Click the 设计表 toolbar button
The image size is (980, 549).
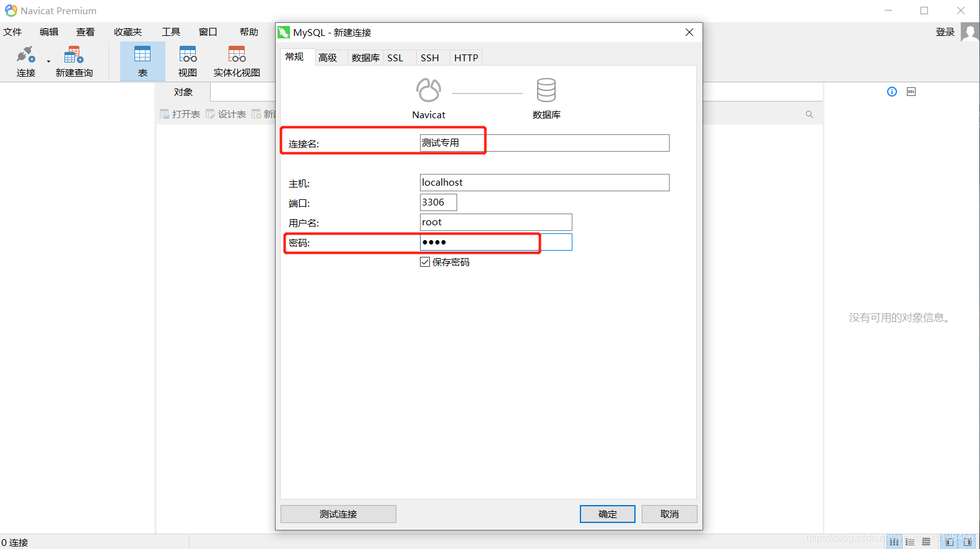[225, 115]
